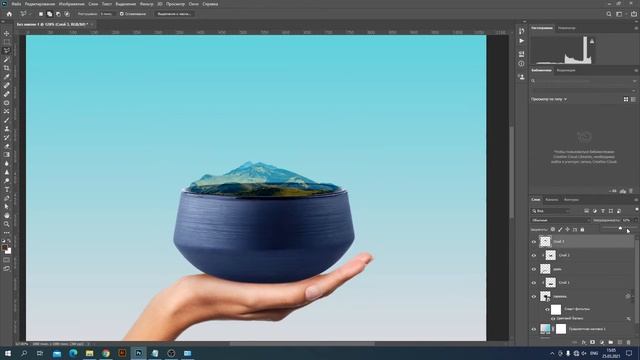The image size is (640, 360).
Task: Click the background color swatch
Action: [x=9, y=251]
